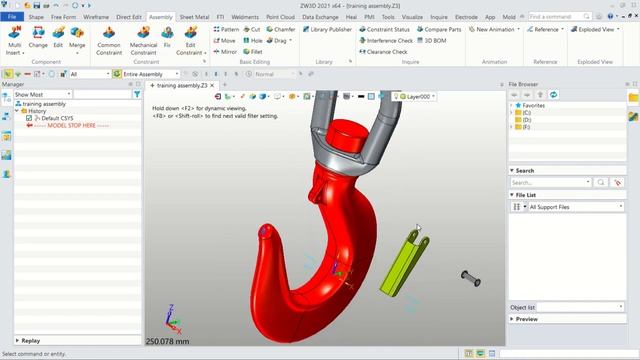Select the training assembly root node
This screenshot has width=640, height=360.
(40, 104)
